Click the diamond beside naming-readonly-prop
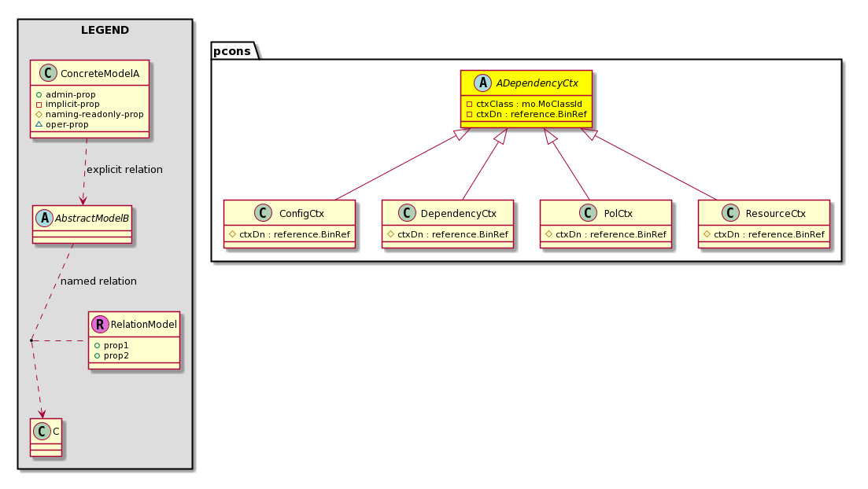This screenshot has height=489, width=868. pyautogui.click(x=39, y=115)
